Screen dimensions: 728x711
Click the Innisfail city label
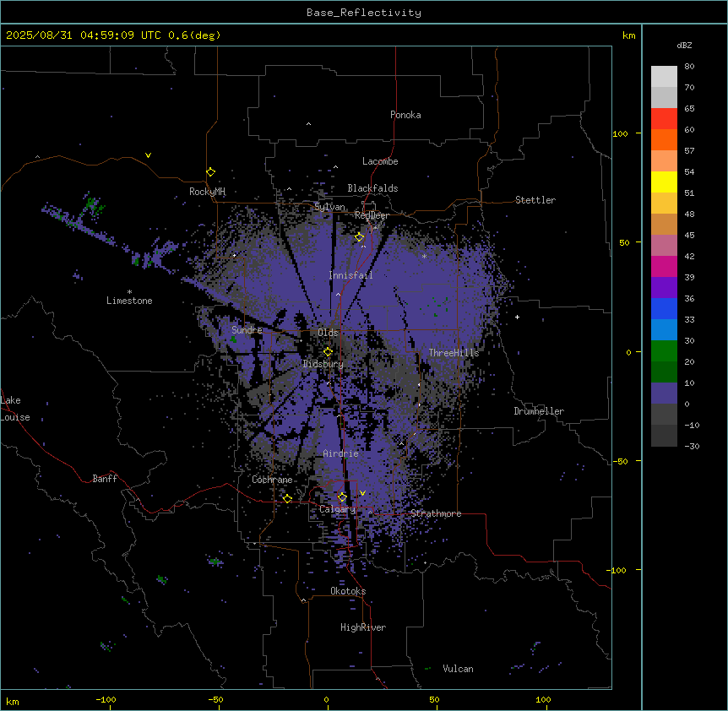(x=350, y=275)
